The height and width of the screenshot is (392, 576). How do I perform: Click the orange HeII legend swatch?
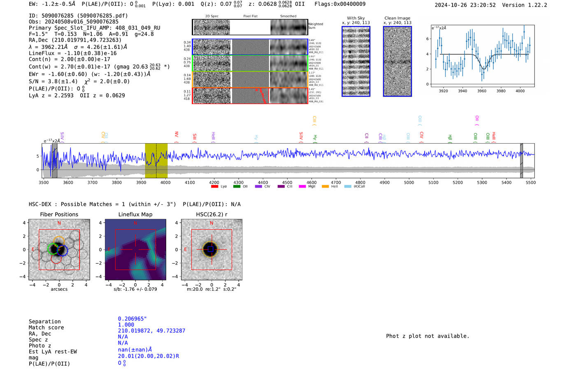pos(325,186)
